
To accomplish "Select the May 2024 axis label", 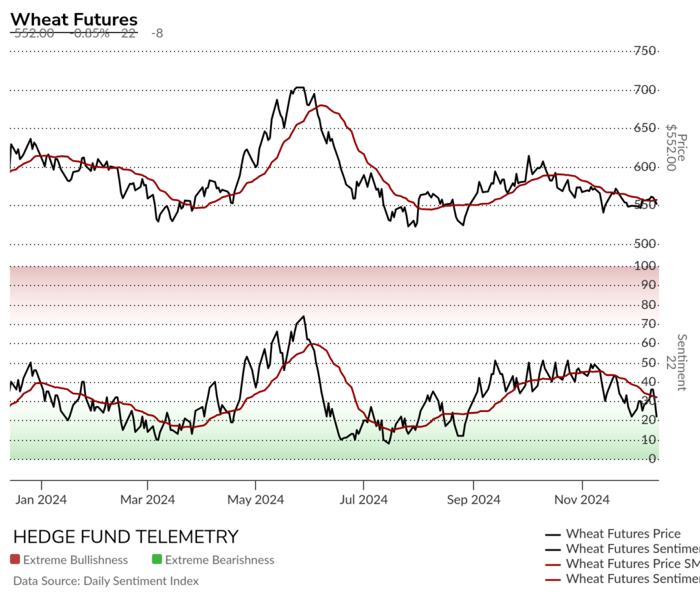I will click(256, 500).
